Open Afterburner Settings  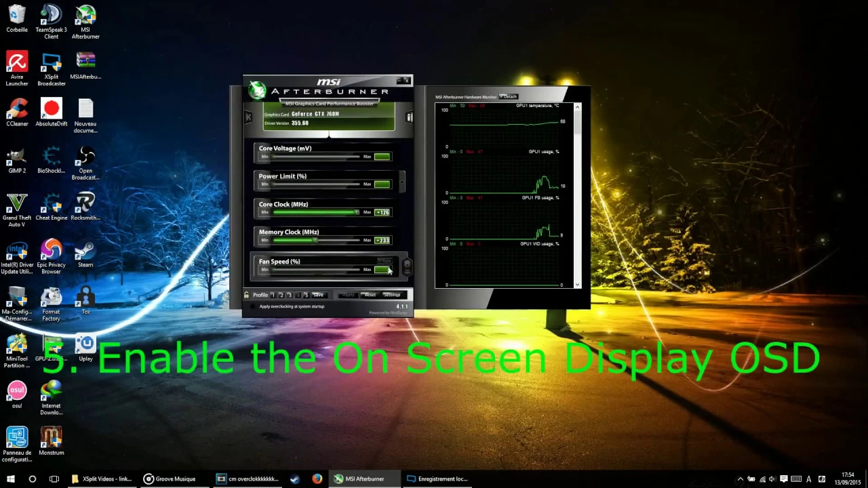(392, 295)
